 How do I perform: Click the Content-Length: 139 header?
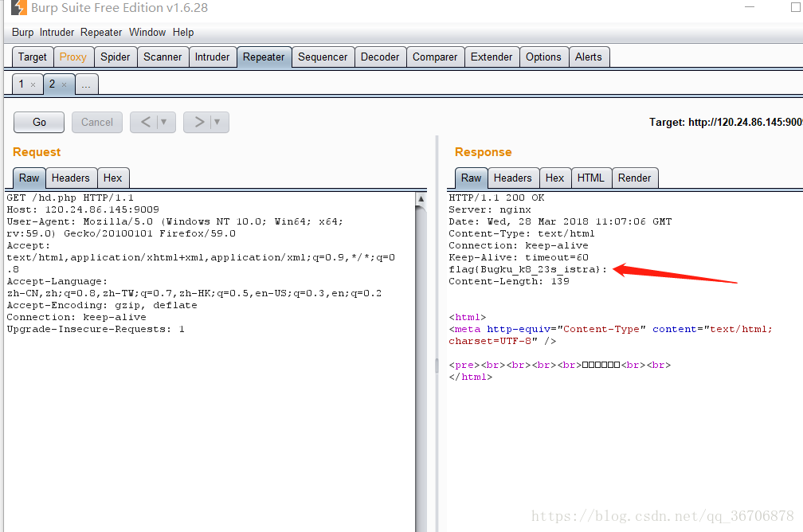[509, 281]
